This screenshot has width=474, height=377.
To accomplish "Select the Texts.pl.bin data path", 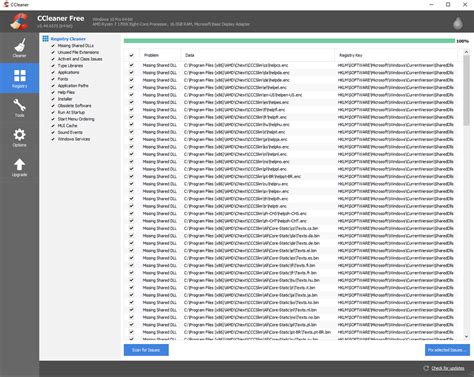I will [250, 325].
